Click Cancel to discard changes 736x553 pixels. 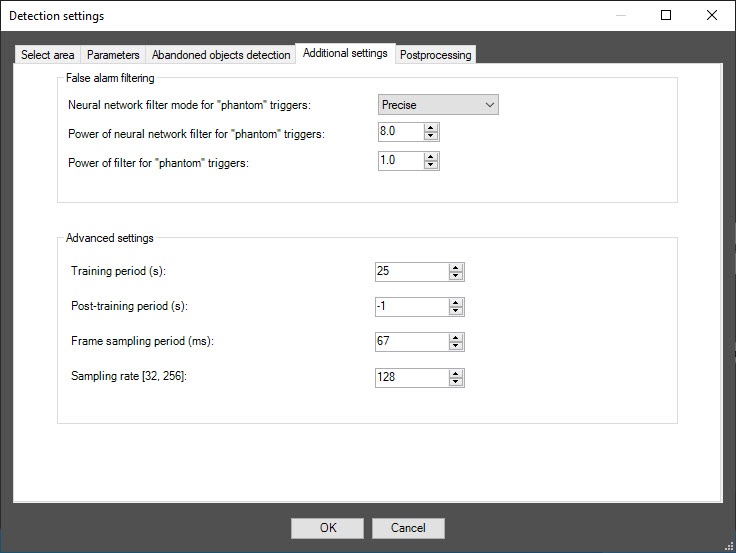pyautogui.click(x=408, y=528)
